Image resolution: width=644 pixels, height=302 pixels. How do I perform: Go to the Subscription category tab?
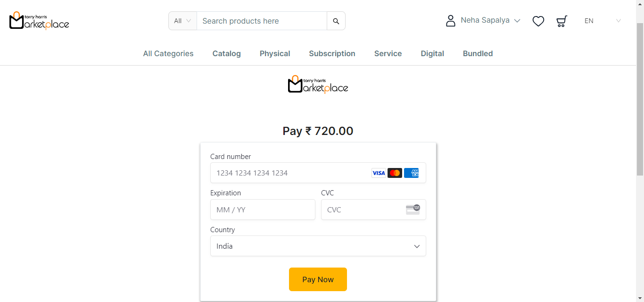[332, 54]
